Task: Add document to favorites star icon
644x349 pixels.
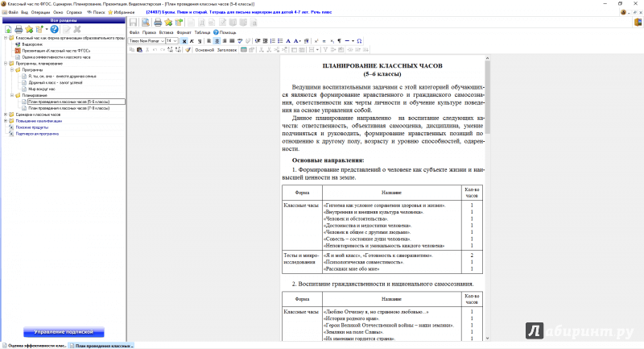Action: click(168, 23)
